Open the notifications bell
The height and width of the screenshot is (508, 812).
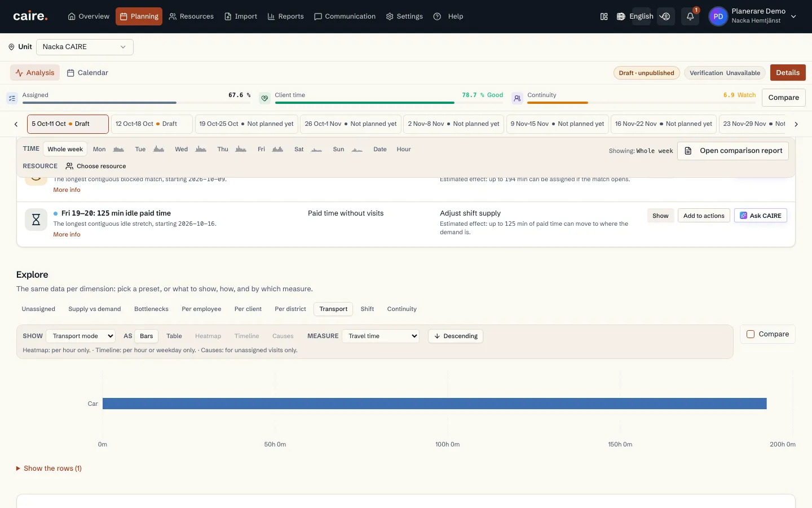[x=690, y=16]
